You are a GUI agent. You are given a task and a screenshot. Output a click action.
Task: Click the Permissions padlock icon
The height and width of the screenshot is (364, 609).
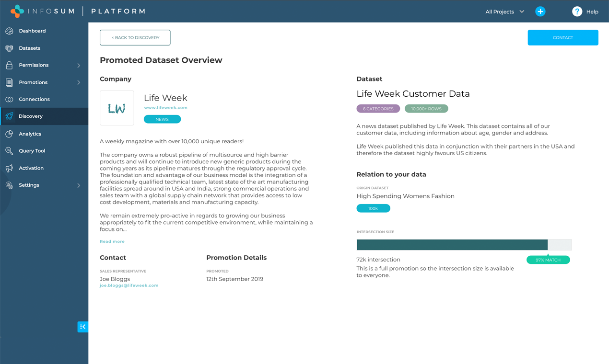coord(9,65)
